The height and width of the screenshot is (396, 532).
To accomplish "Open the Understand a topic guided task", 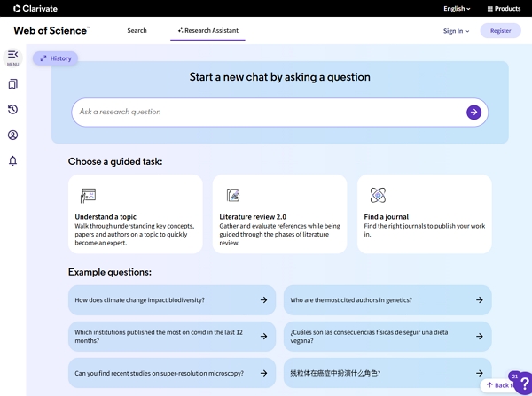I will click(136, 214).
